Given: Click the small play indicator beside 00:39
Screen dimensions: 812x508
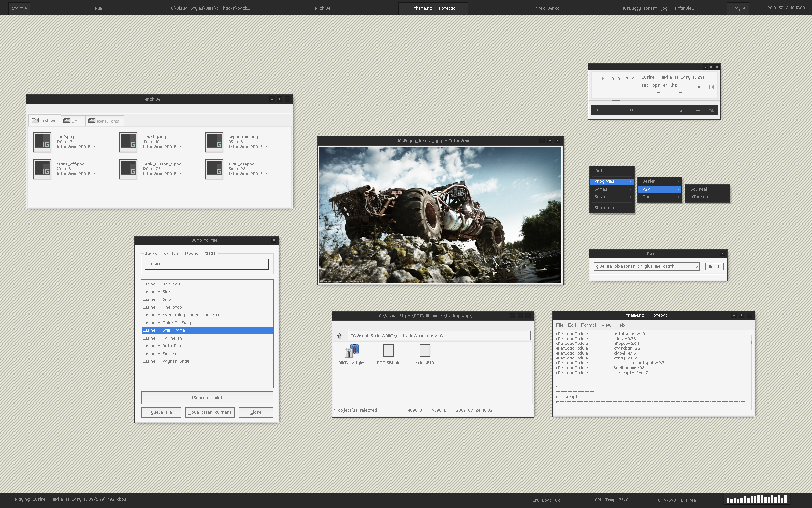Looking at the screenshot, I should 603,79.
